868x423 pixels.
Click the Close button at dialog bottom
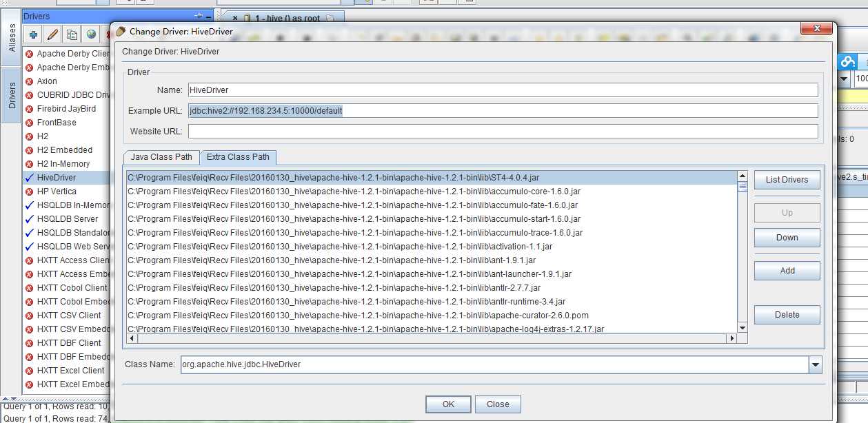[498, 404]
